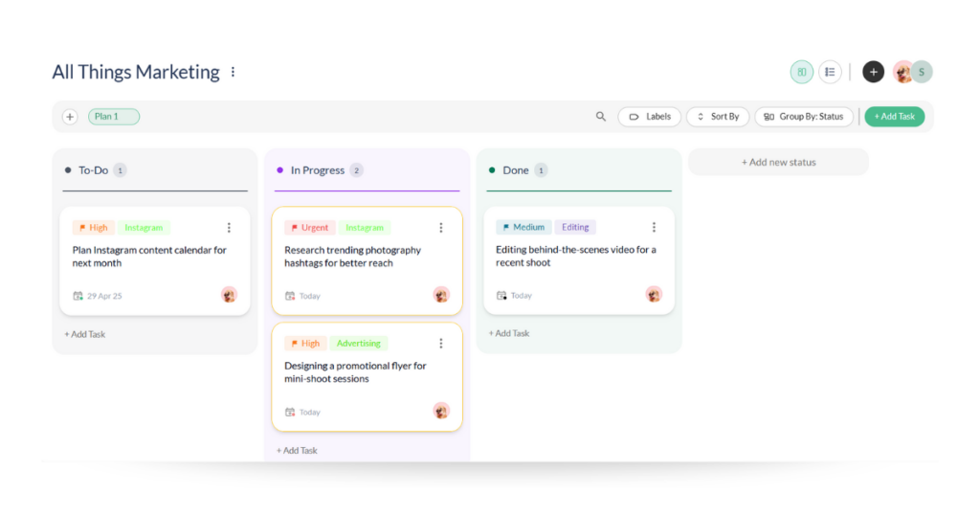Click Add new status column

pyautogui.click(x=778, y=162)
